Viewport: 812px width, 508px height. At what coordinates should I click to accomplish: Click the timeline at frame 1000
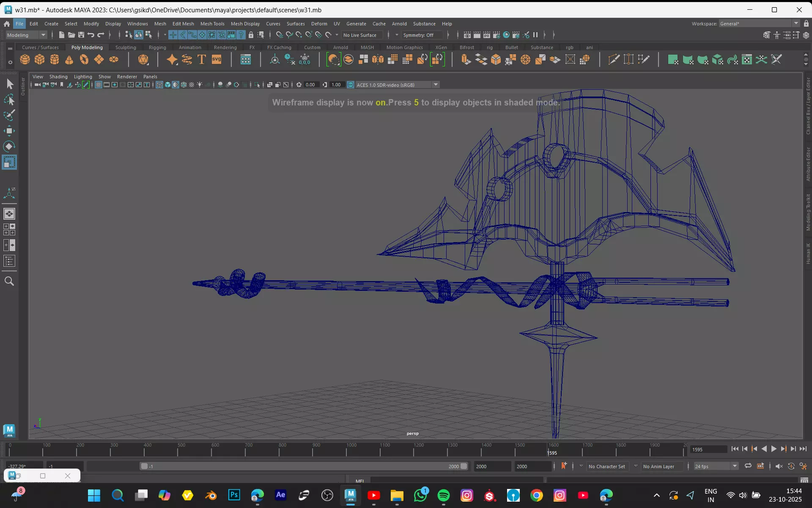pos(347,450)
